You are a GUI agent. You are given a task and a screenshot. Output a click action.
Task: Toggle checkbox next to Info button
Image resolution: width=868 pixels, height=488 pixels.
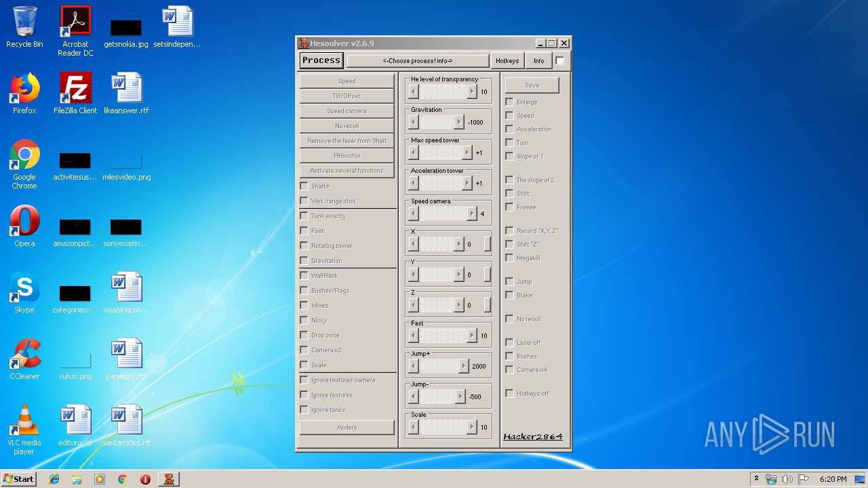[560, 61]
